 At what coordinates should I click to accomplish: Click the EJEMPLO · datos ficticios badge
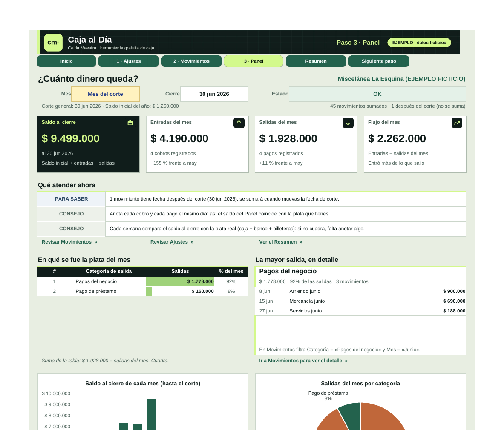[419, 43]
